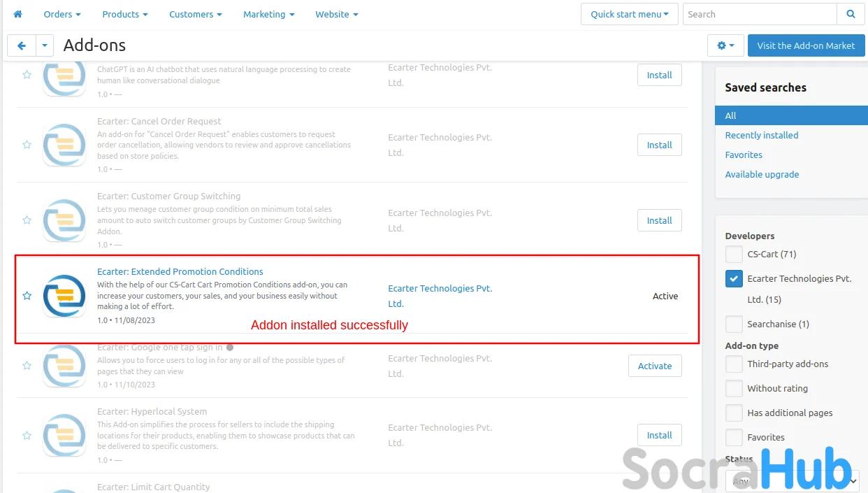868x493 pixels.
Task: Activate the Google one tap sign in add-on
Action: pos(655,366)
